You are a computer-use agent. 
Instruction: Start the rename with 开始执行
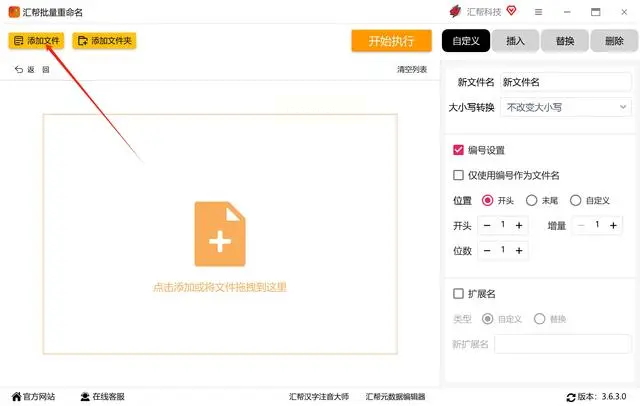pos(391,41)
